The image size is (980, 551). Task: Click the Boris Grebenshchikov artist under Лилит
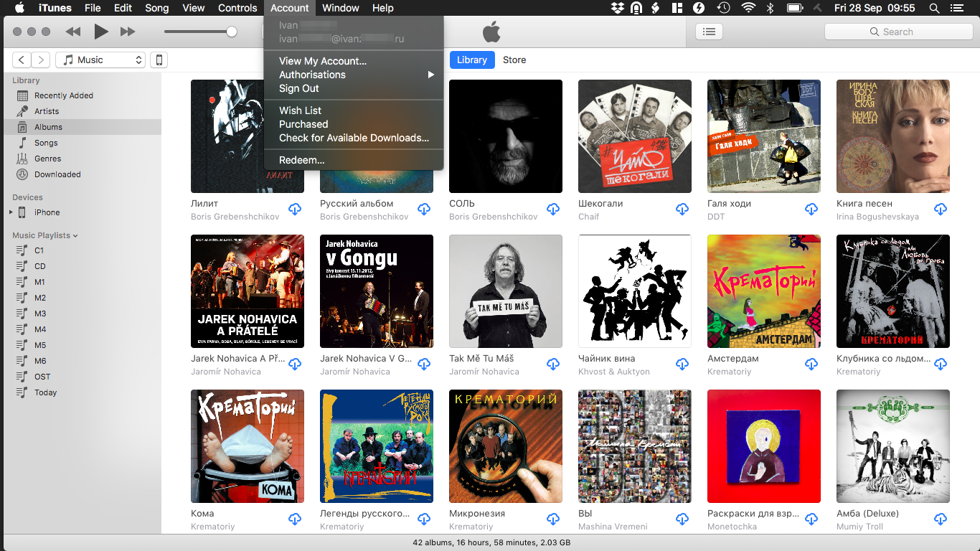[235, 217]
